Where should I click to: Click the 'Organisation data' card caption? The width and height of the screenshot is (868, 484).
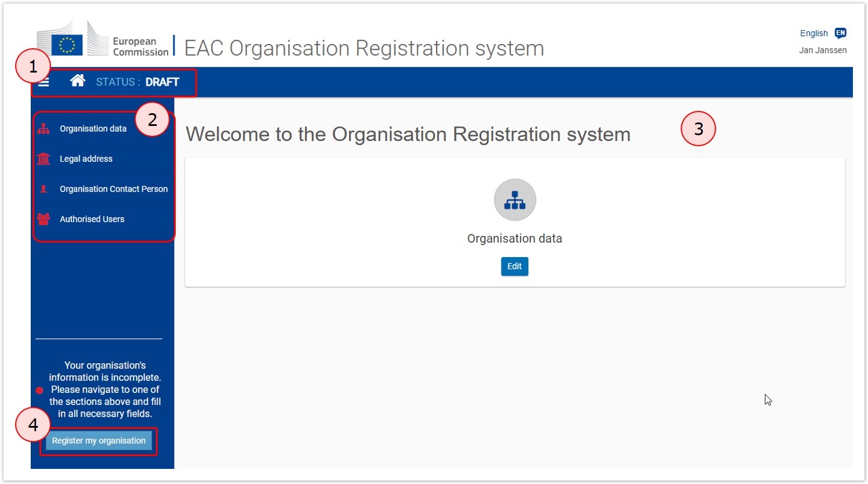515,239
